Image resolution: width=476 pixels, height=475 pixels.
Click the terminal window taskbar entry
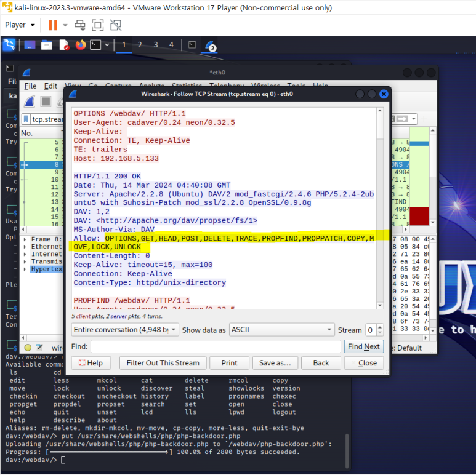click(192, 45)
